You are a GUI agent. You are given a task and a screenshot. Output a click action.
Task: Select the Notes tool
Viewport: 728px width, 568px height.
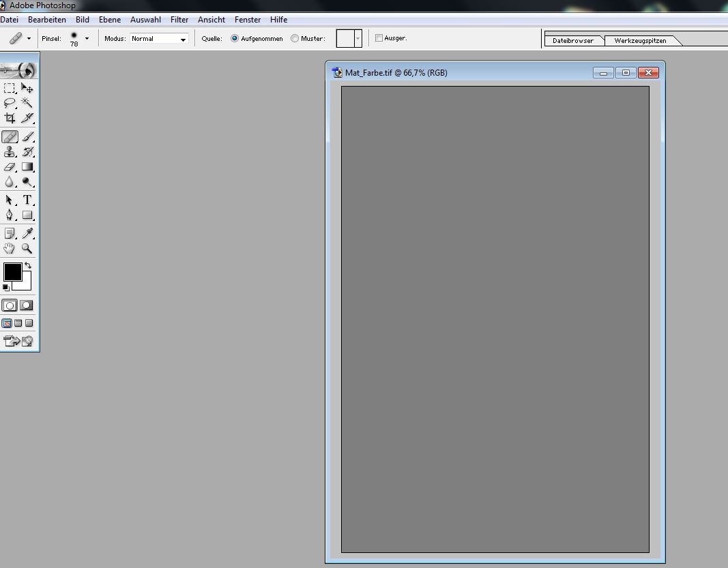point(10,233)
